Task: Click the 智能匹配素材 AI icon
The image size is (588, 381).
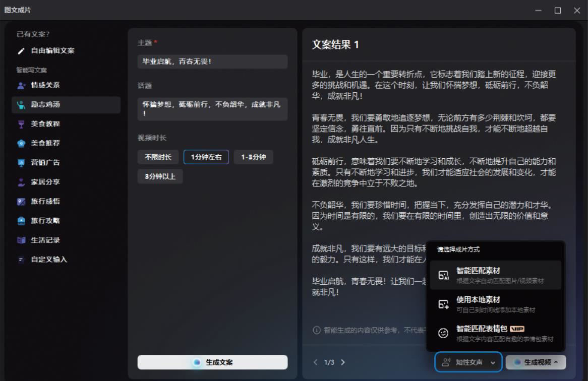Action: pos(443,275)
